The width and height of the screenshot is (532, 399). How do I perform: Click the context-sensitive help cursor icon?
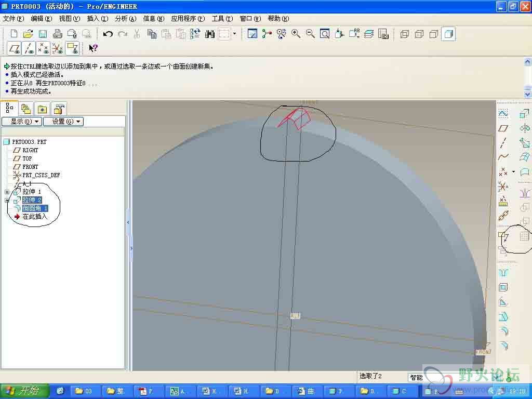click(93, 48)
